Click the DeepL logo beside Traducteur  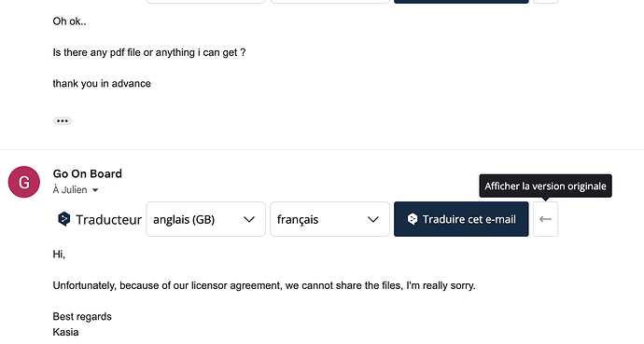click(63, 219)
